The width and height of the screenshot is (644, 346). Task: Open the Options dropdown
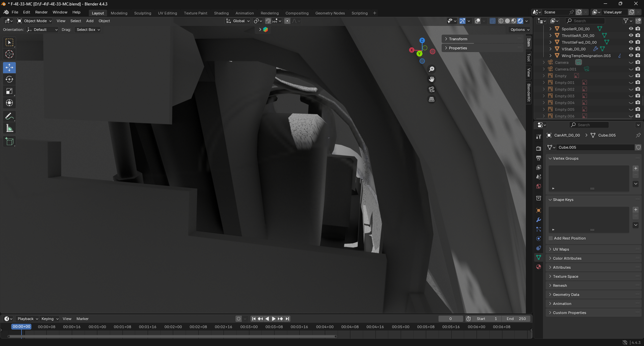click(x=519, y=30)
